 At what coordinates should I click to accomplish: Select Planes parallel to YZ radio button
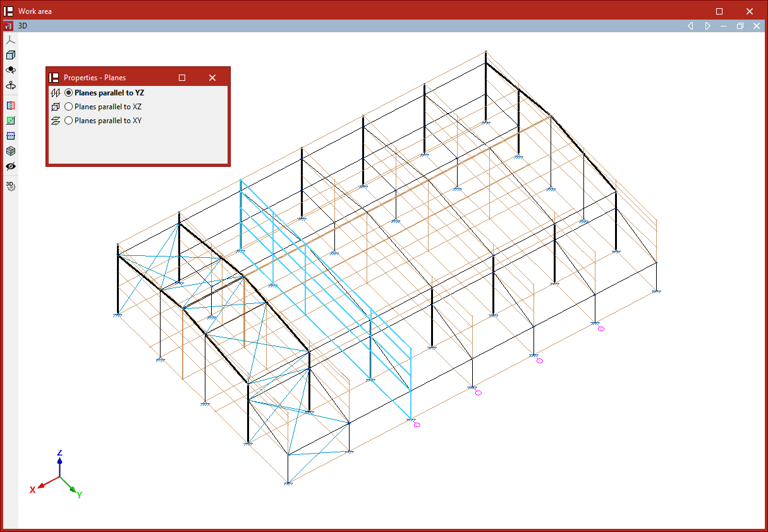68,93
